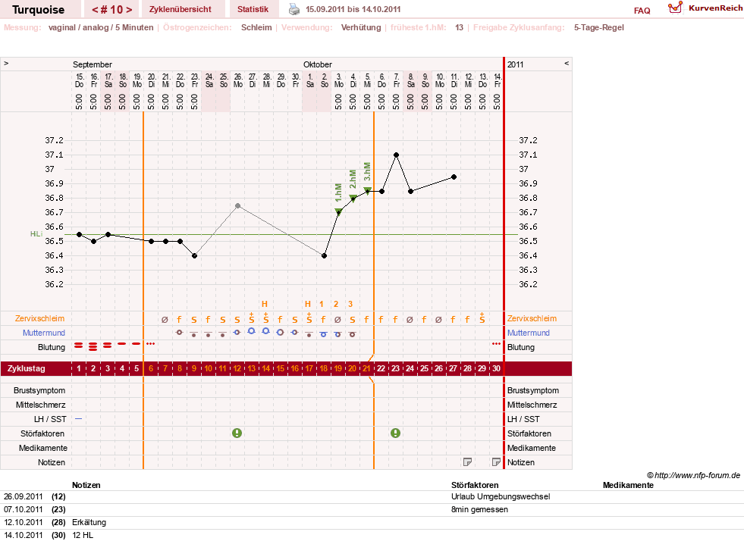Click the spotting dots on cycle day 30

496,343
